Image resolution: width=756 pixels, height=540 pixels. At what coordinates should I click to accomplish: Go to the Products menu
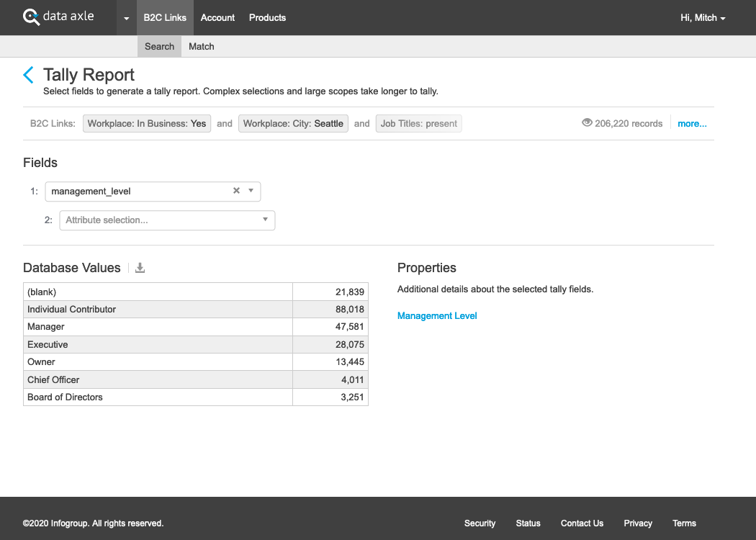pyautogui.click(x=267, y=17)
